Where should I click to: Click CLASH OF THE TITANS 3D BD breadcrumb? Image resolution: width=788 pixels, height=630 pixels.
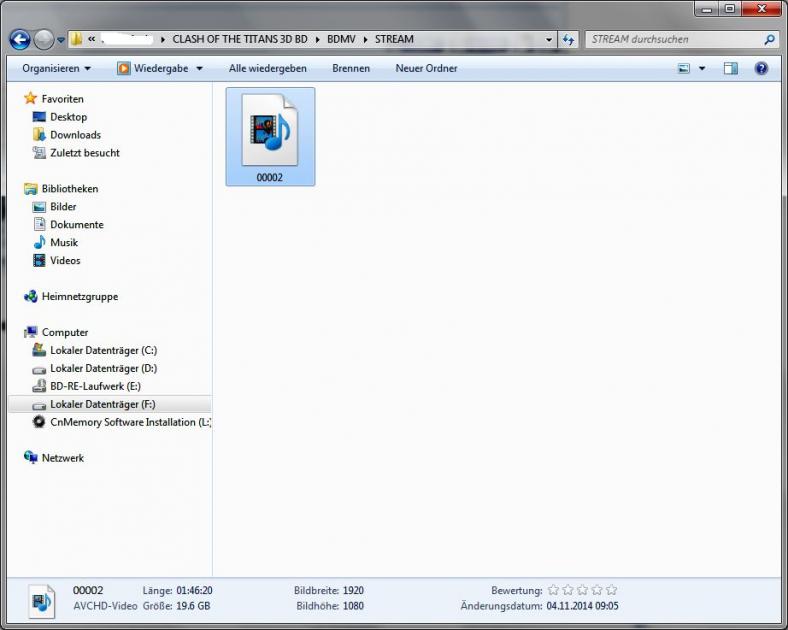[240, 39]
